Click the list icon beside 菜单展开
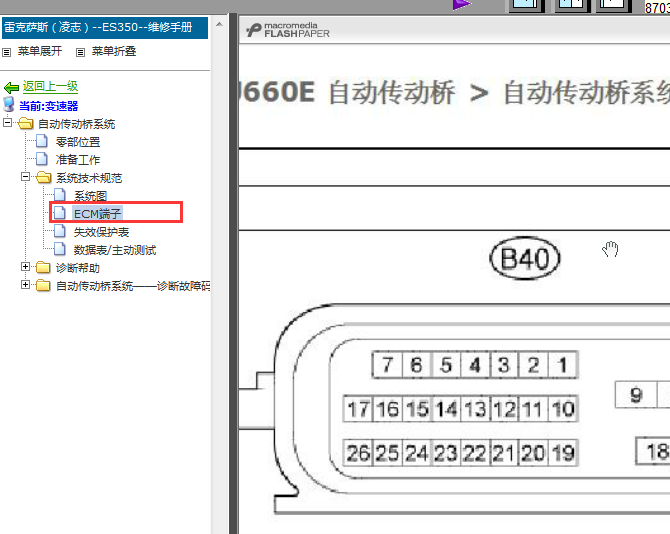The image size is (670, 534). coord(6,53)
